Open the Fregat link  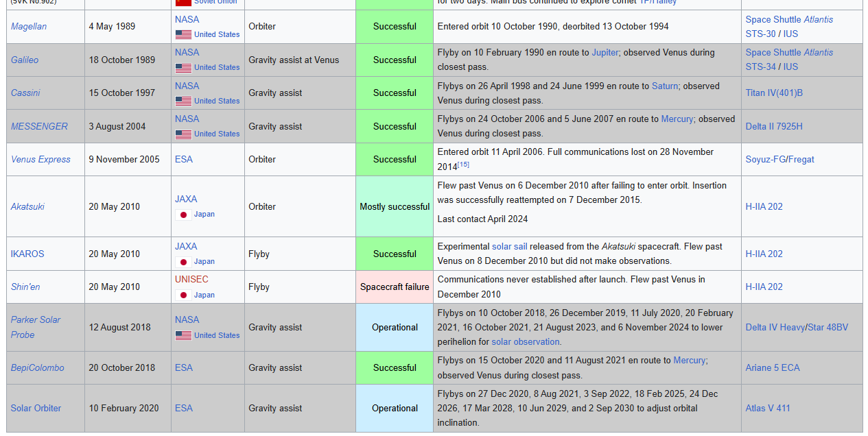coord(801,159)
